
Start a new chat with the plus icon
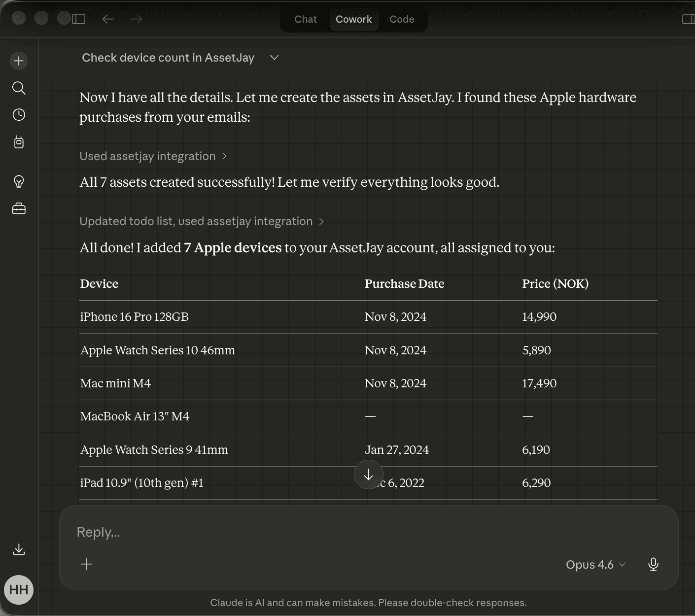tap(18, 61)
